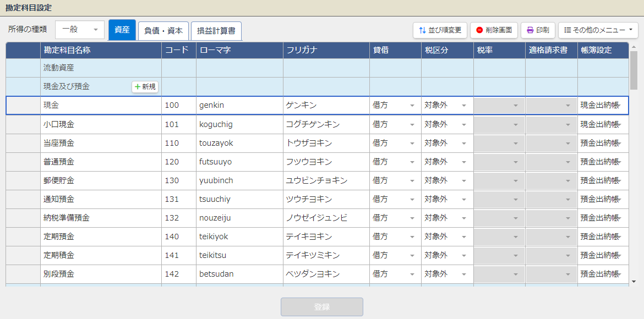Screen dimensions: 644x319
Task: Expand 税区分 dropdown for 小口現金 row
Action: click(463, 124)
